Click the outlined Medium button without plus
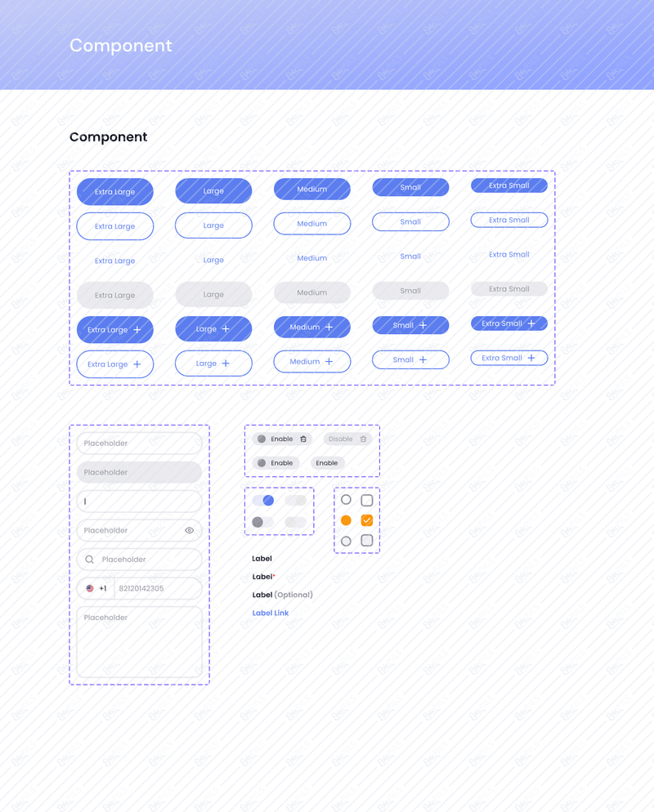 pos(312,224)
